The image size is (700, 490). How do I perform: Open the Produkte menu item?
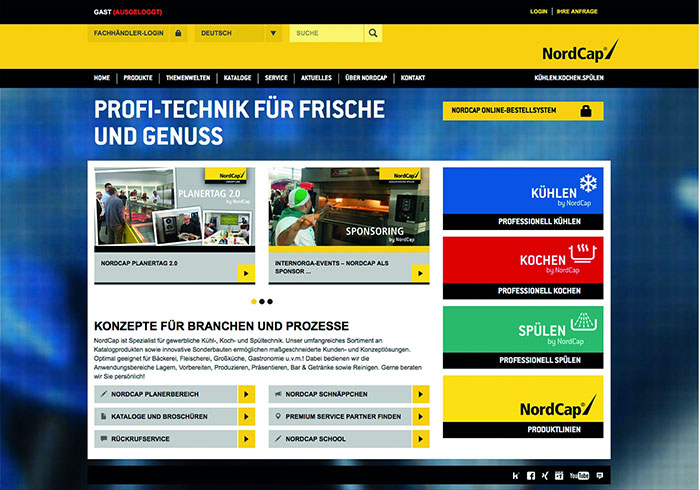[x=138, y=77]
